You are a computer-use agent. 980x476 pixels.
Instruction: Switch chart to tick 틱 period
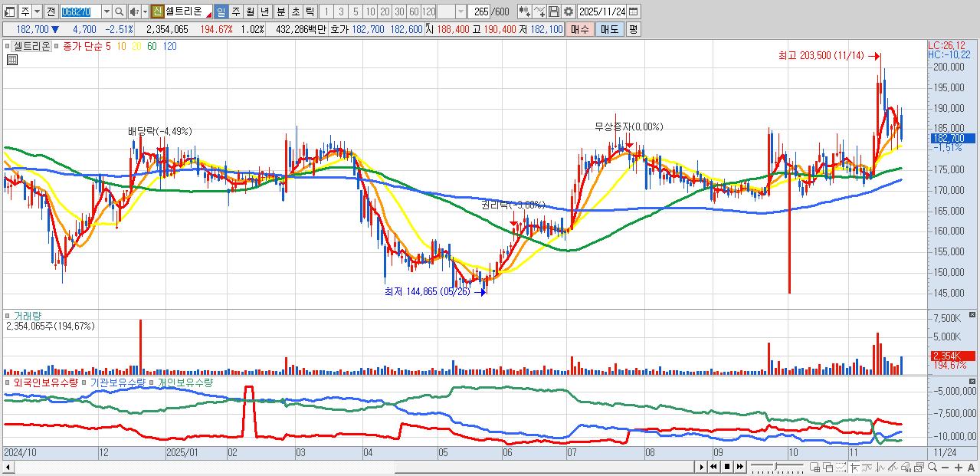click(310, 11)
